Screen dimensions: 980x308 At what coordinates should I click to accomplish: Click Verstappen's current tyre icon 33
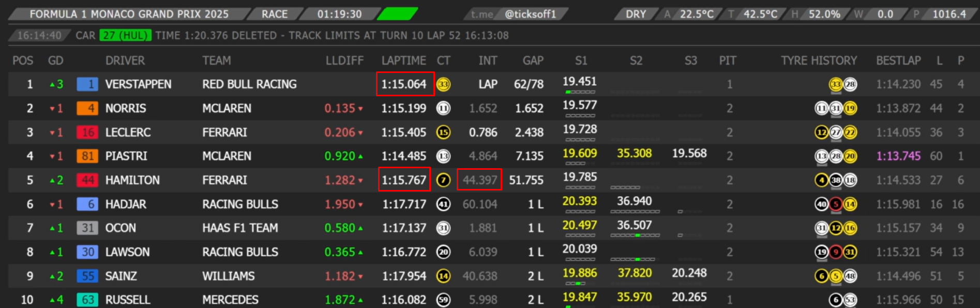click(x=443, y=84)
